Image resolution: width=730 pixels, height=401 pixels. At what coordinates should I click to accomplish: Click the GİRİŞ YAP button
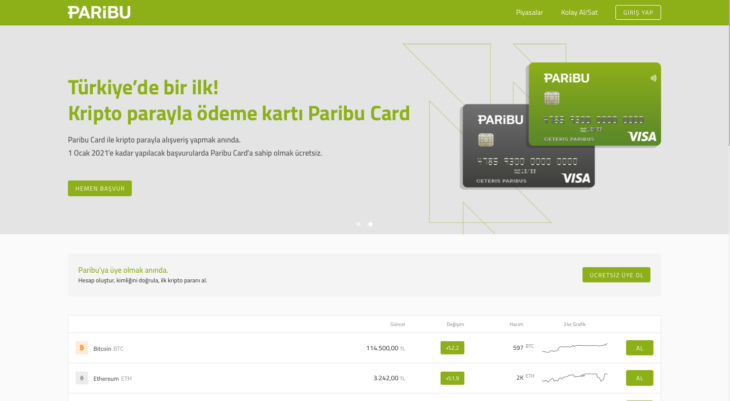click(638, 13)
